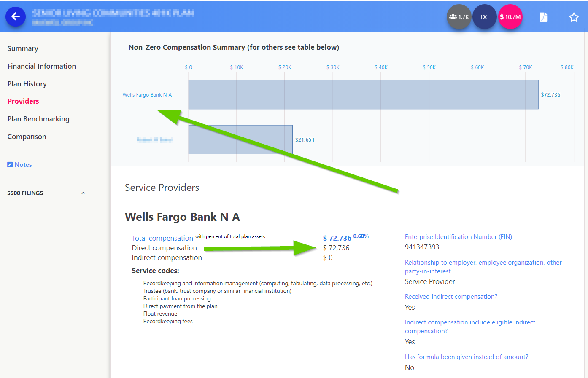
Task: Click Received indirect compensation? label
Action: point(451,297)
